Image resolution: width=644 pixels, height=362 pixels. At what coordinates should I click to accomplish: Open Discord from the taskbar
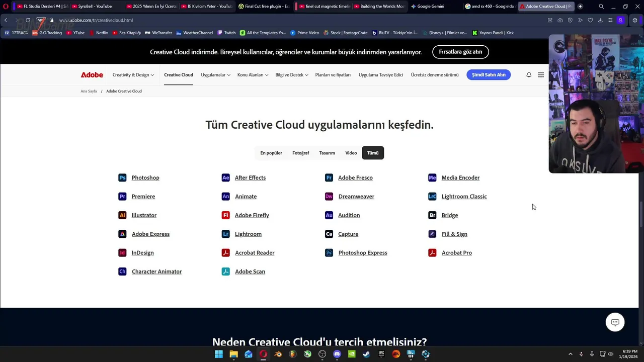337,354
